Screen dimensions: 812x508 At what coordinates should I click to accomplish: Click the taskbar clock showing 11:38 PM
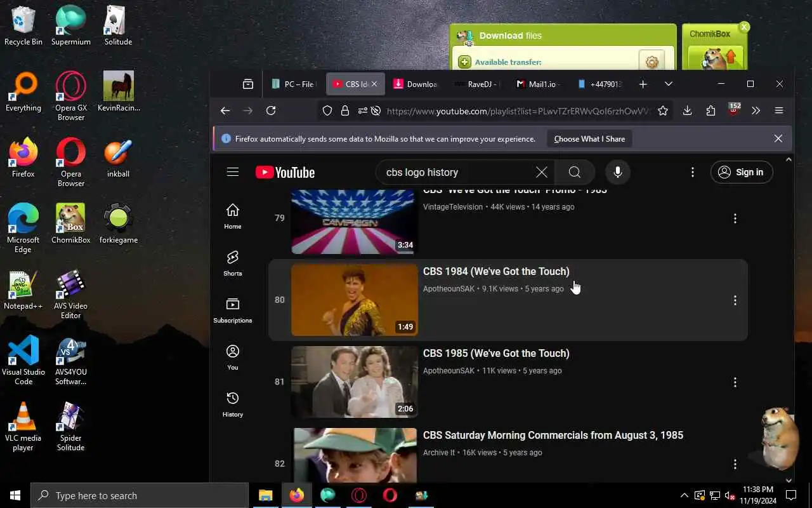tap(757, 495)
